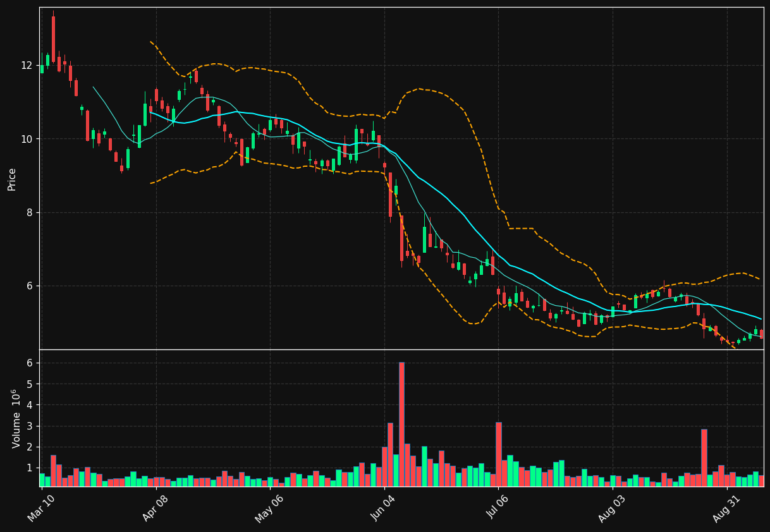The height and width of the screenshot is (532, 770).
Task: Click the tallest red volume bar in June
Action: pos(401,424)
